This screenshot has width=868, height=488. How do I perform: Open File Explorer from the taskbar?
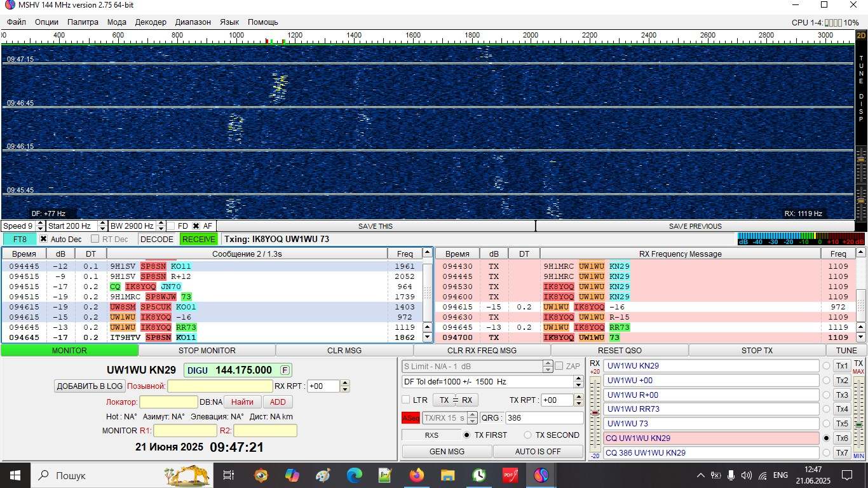coord(448,475)
